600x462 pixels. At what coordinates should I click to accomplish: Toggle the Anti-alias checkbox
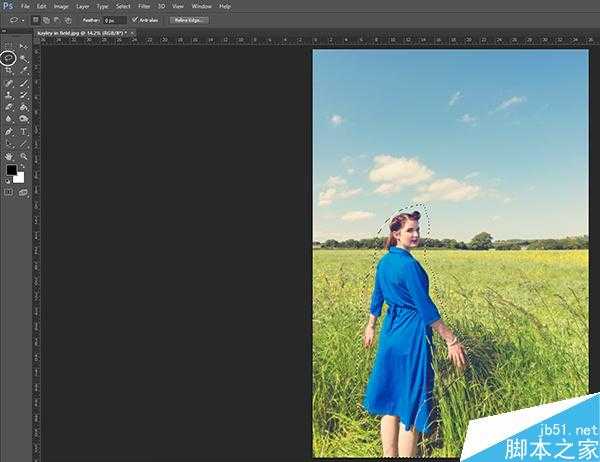pos(135,19)
